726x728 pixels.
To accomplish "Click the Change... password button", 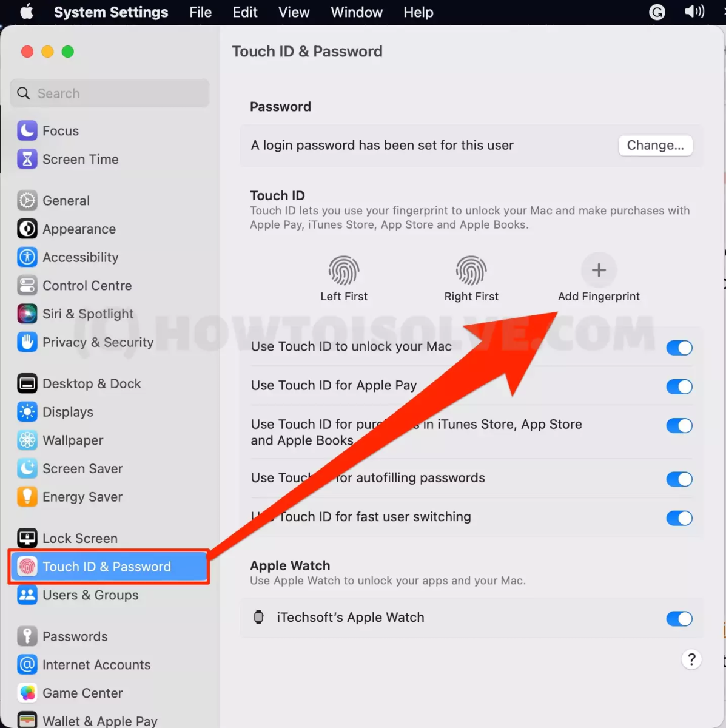I will (x=656, y=145).
